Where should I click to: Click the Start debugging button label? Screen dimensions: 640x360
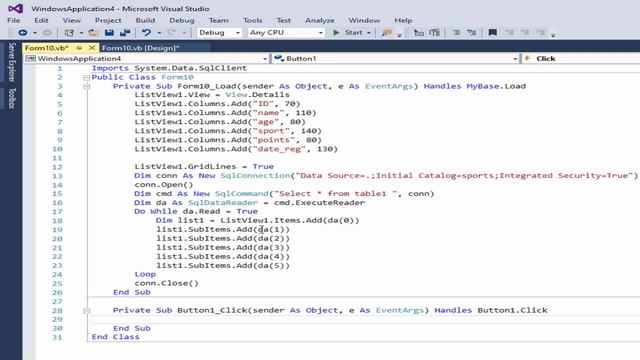pos(353,33)
